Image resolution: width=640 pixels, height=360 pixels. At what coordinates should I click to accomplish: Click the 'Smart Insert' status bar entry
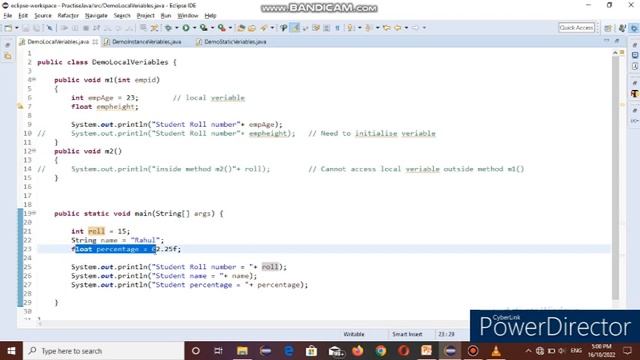point(407,334)
